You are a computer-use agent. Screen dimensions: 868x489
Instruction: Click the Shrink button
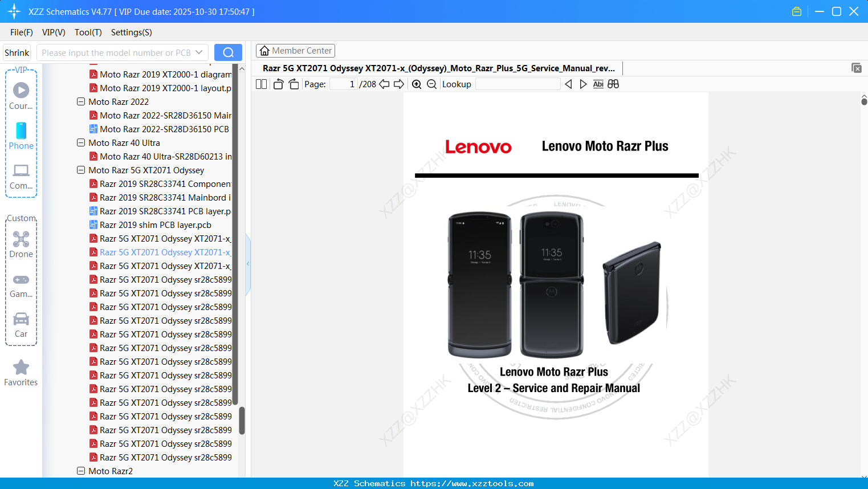coord(17,52)
